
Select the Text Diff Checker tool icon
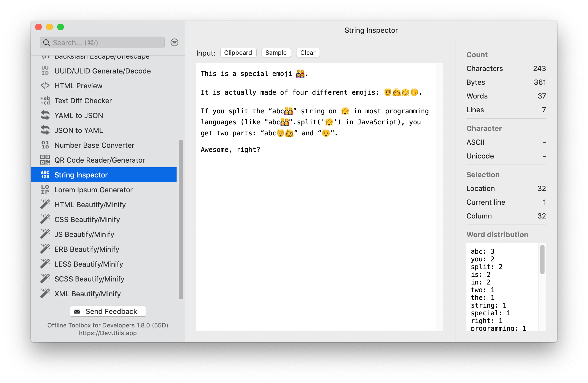[x=45, y=101]
